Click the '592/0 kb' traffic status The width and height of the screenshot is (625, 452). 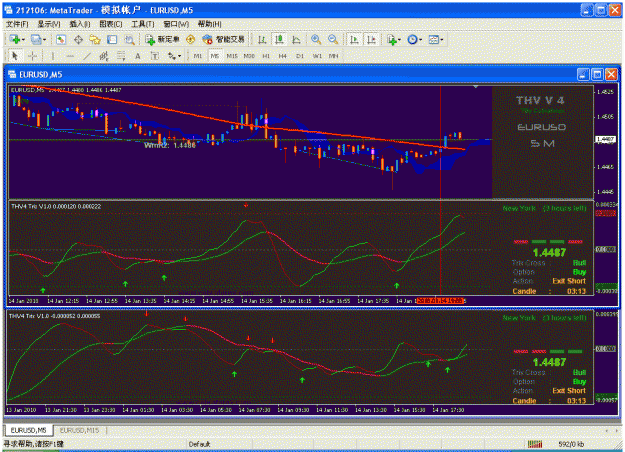pos(571,444)
